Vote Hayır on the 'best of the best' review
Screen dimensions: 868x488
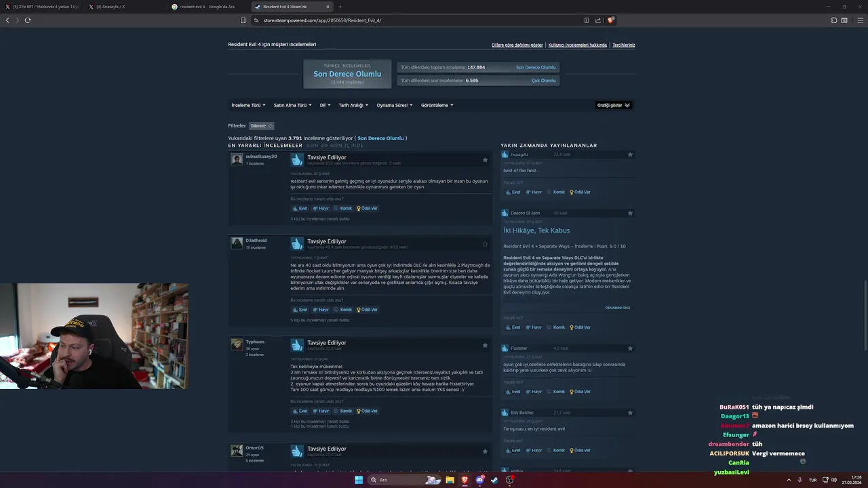534,192
